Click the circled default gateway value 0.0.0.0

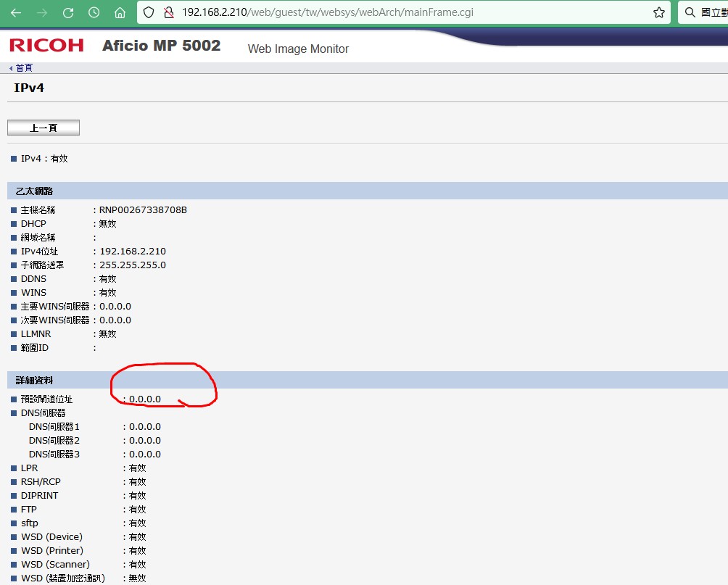pyautogui.click(x=145, y=399)
